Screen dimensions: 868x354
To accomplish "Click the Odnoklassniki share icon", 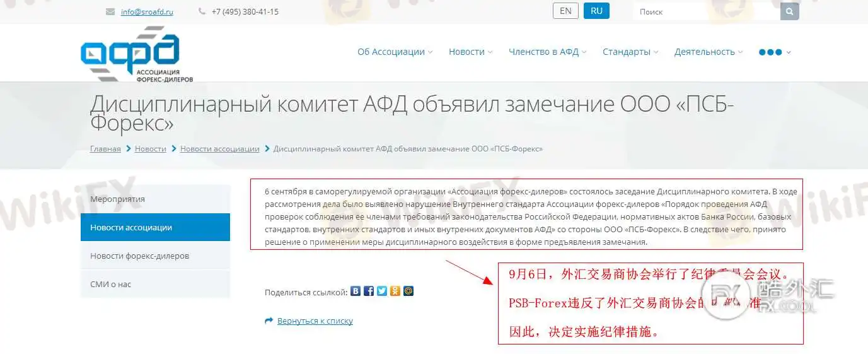I will [395, 292].
